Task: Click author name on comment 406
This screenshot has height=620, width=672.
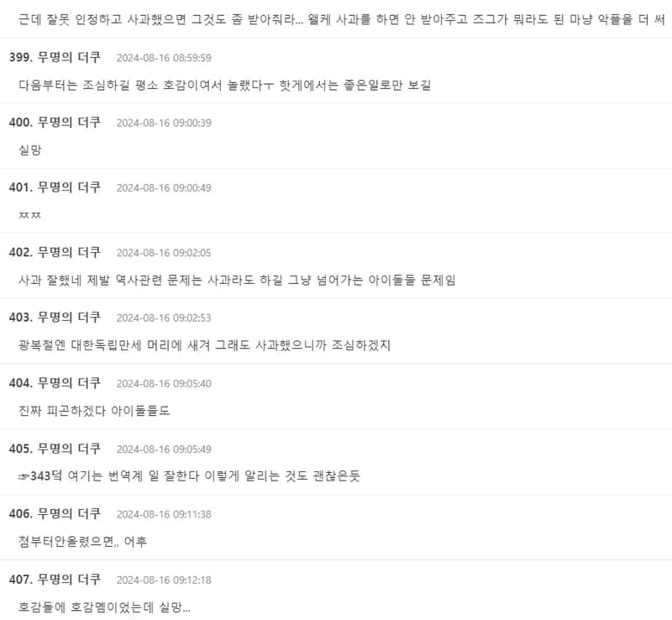Action: 69,513
